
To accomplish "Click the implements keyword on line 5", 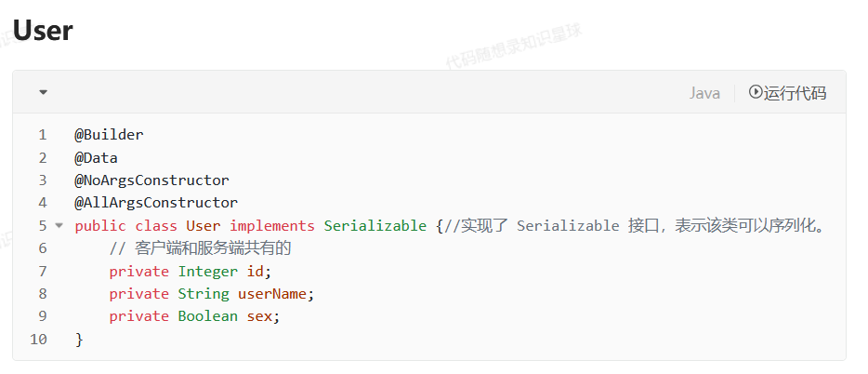I will [271, 225].
